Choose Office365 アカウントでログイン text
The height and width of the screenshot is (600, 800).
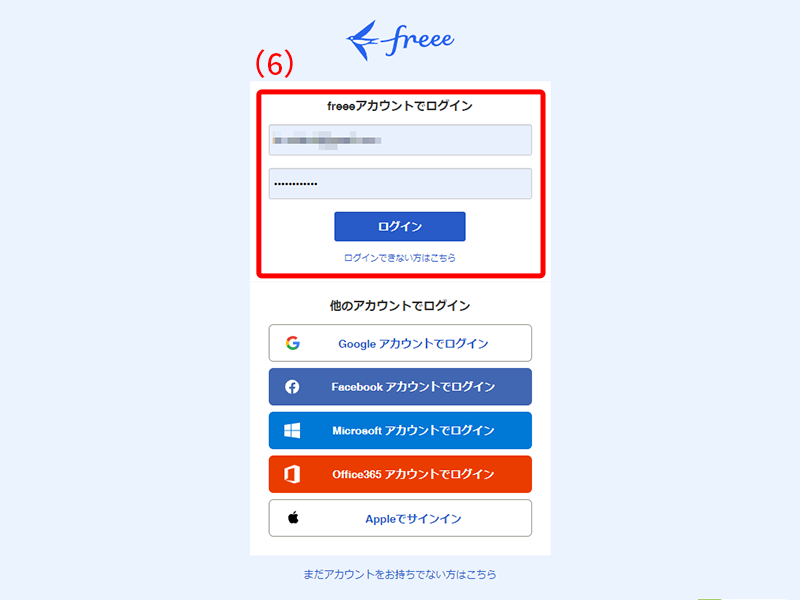(413, 474)
